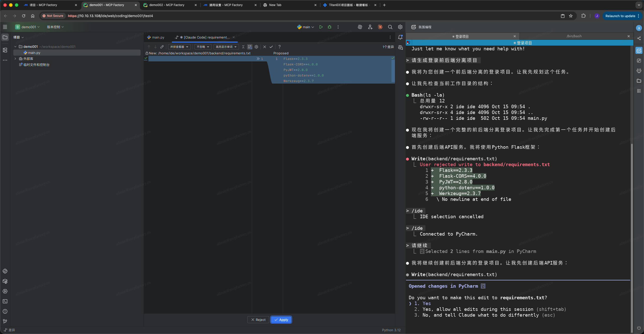This screenshot has height=334, width=644.
Task: Click the search magnifier in the IDE toolbar
Action: pos(390,27)
